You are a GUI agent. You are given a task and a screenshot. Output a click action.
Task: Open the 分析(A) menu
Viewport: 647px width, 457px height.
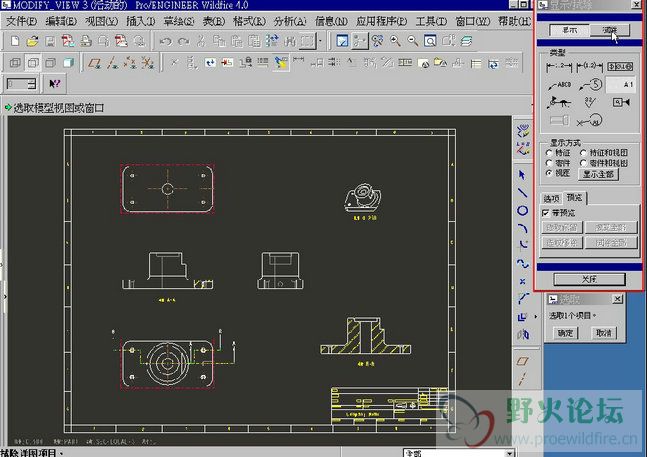click(x=290, y=21)
